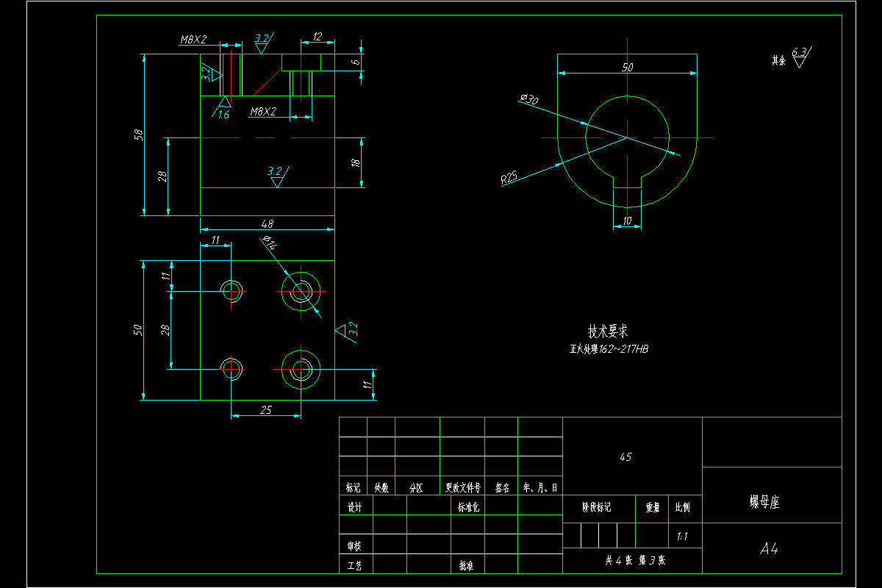Select the '10' keyway width dimension
The image size is (882, 588).
627,220
